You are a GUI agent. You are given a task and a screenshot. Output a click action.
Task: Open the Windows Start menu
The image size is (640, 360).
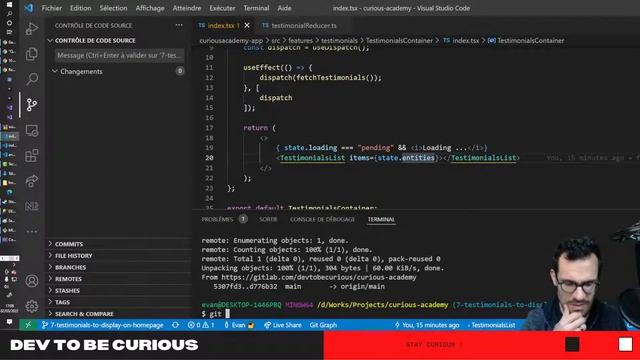(x=9, y=5)
